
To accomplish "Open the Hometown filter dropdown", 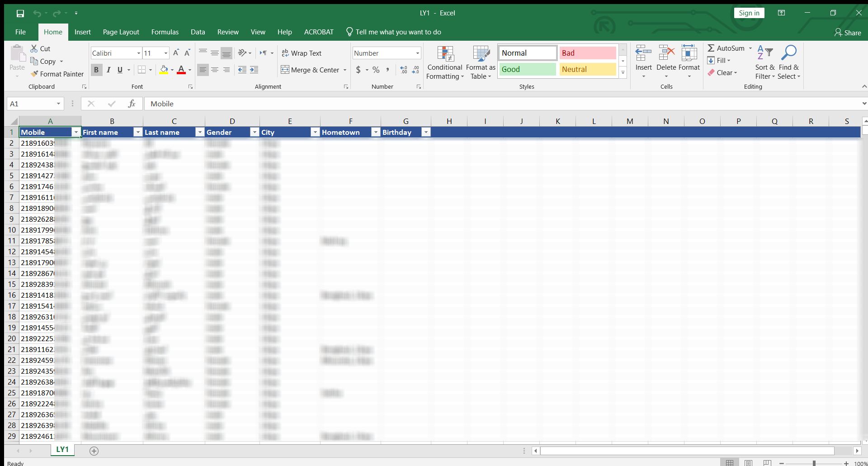I will 376,132.
